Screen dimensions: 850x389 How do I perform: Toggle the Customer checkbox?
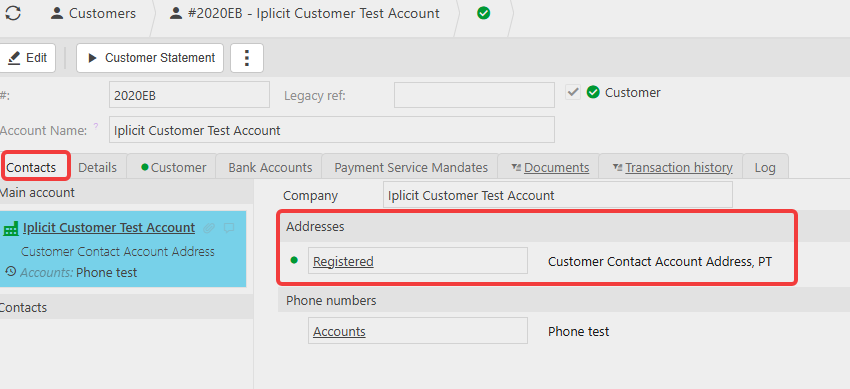pos(572,92)
